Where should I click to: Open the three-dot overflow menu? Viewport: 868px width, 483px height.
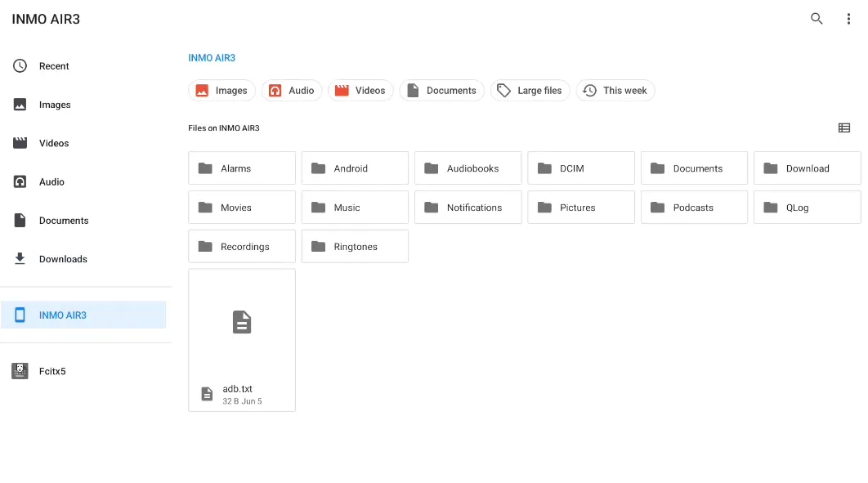[x=848, y=19]
